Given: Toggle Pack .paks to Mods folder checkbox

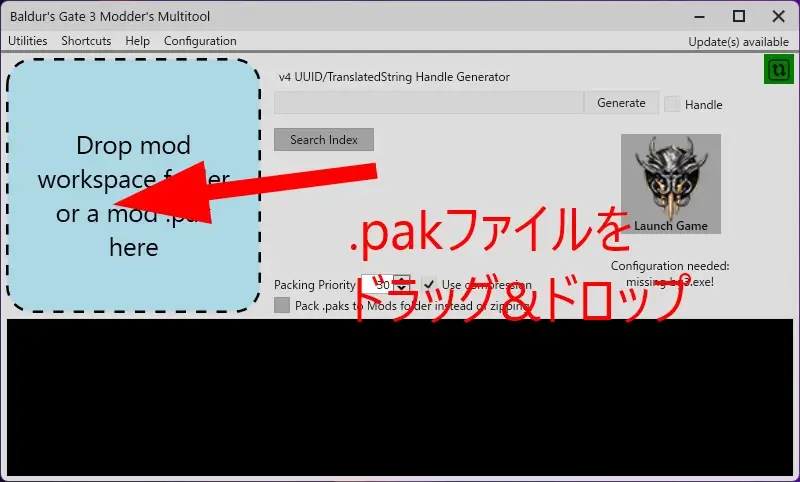Looking at the screenshot, I should (282, 306).
